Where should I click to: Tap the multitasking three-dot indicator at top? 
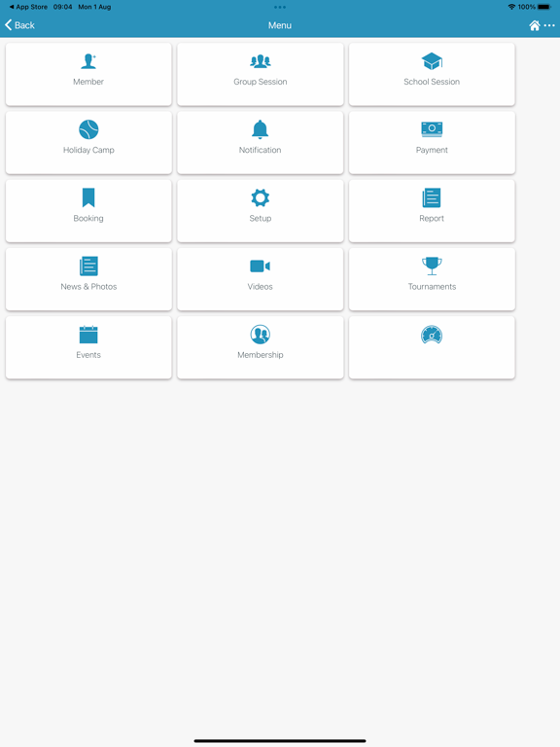tap(280, 7)
